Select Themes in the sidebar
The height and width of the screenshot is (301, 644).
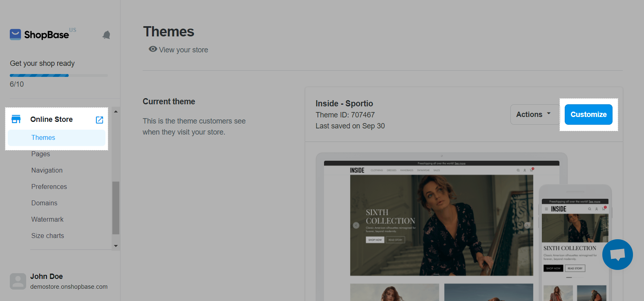point(57,138)
